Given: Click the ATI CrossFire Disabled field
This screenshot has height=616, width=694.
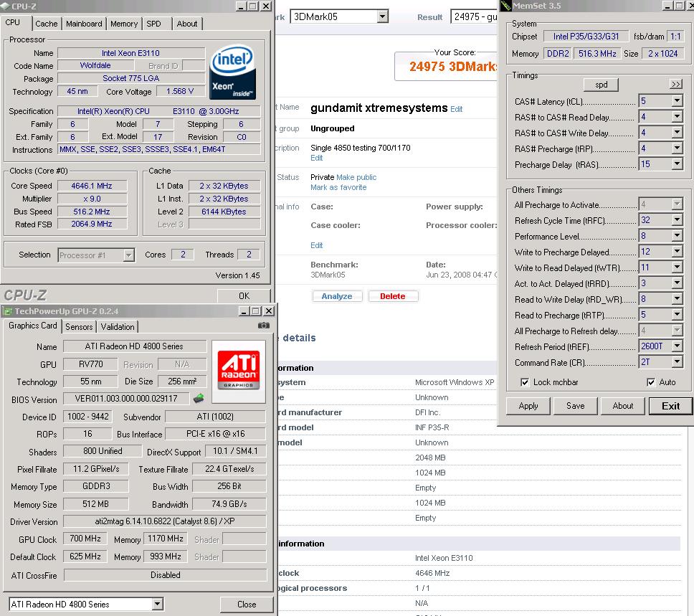Looking at the screenshot, I should coord(166,575).
